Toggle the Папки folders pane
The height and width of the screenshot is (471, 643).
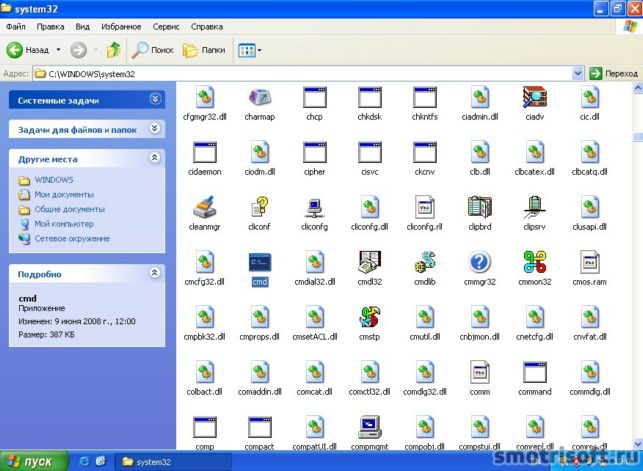click(204, 50)
